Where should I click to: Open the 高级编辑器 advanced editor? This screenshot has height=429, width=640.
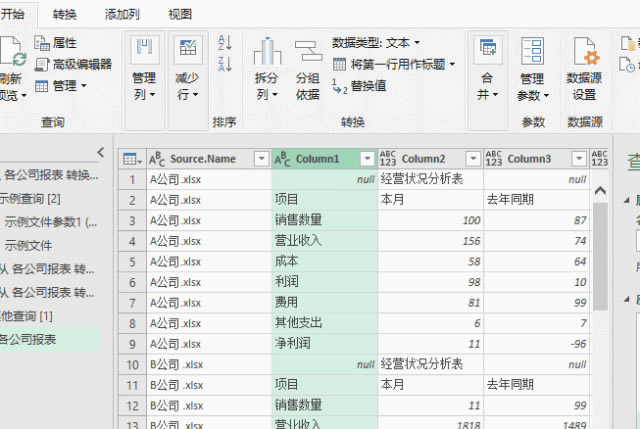tap(73, 64)
